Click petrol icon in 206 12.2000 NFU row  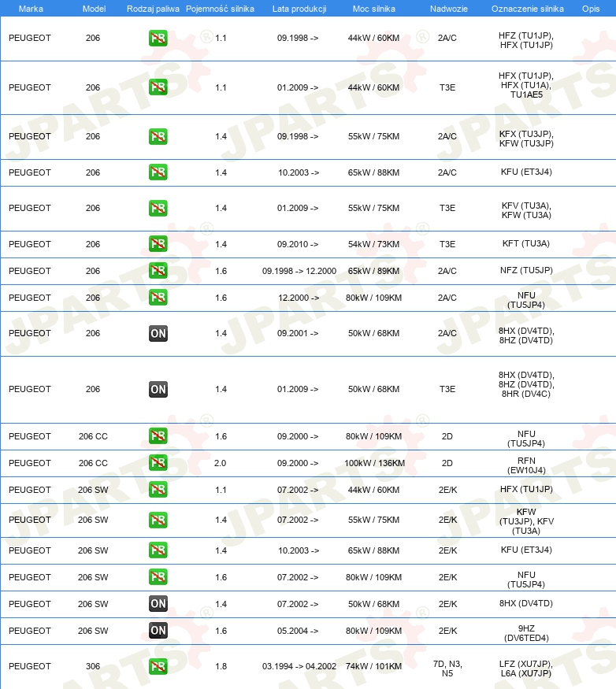pos(158,298)
